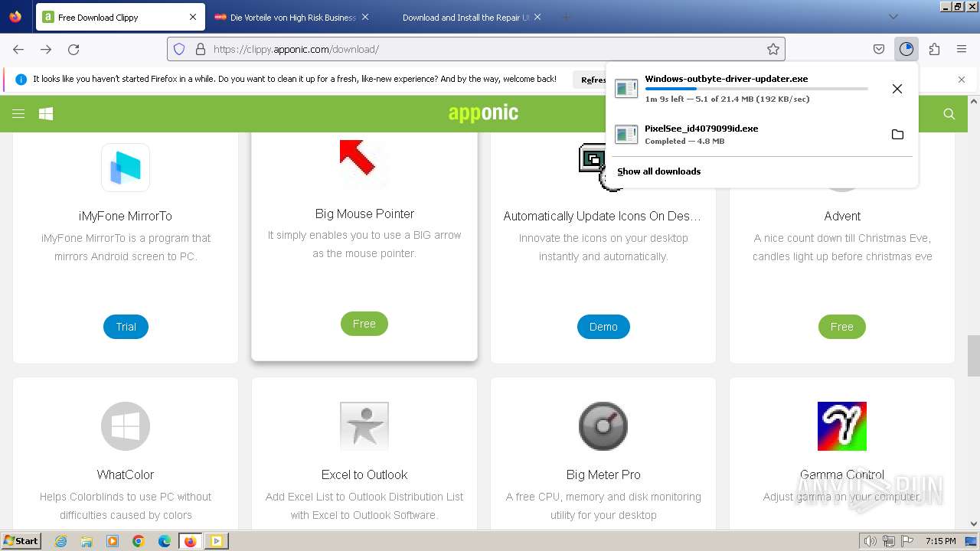Open the Excel to Outlook title link
This screenshot has height=551, width=980.
(x=364, y=475)
